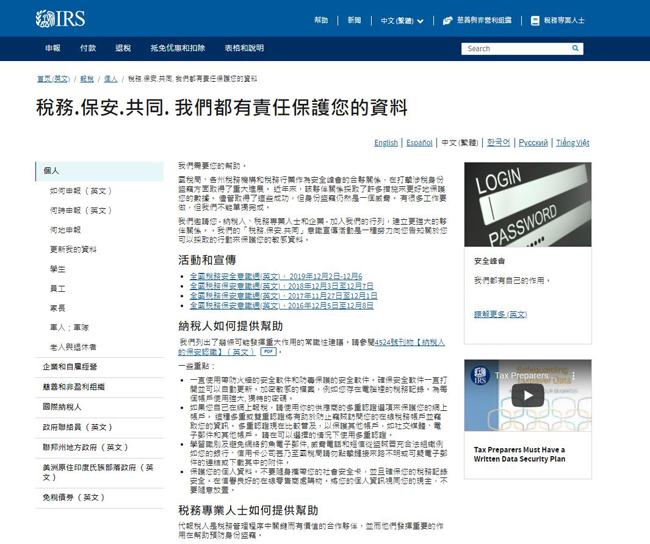Open 如何申報（英文） sidebar item
Screen dimensions: 650x544
click(x=81, y=191)
